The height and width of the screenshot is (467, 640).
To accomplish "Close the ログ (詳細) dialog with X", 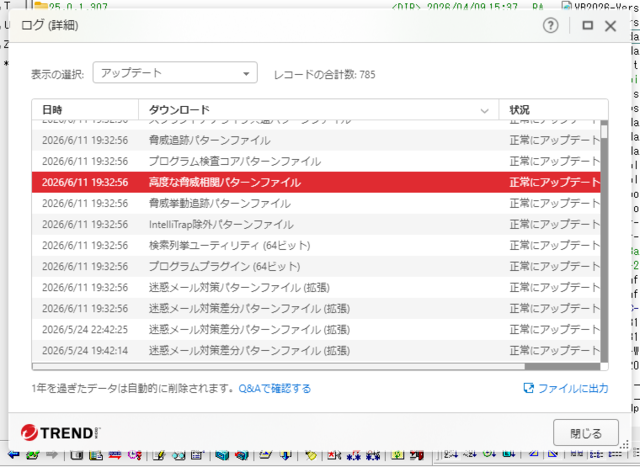I will pyautogui.click(x=610, y=26).
